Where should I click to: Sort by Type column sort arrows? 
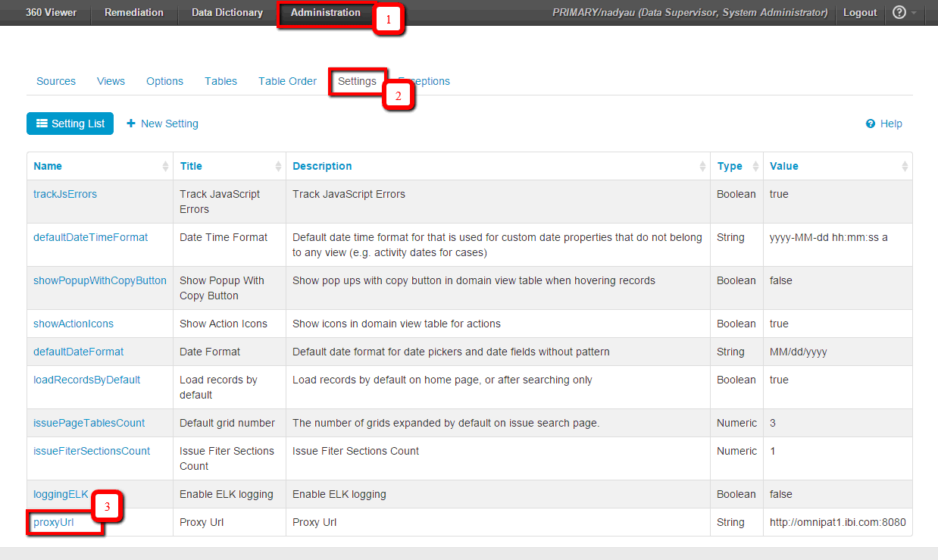click(755, 167)
